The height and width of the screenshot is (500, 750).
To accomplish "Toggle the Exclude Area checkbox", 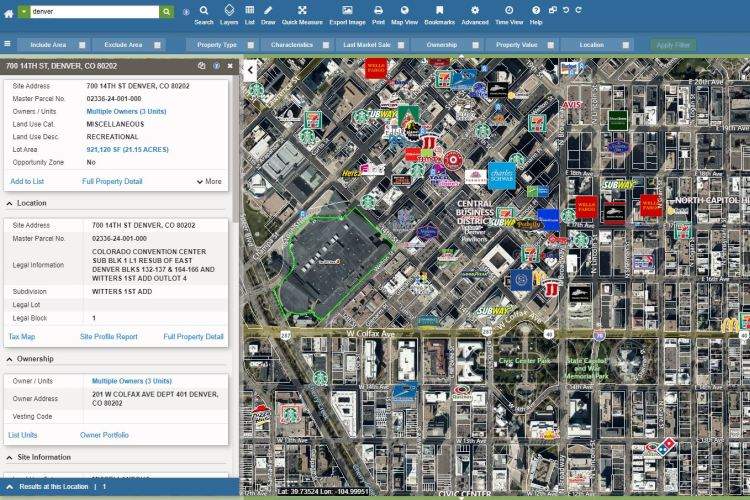I will point(157,45).
